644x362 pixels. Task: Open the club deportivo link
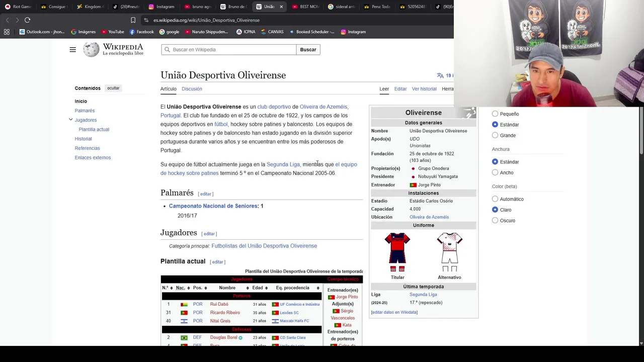274,107
